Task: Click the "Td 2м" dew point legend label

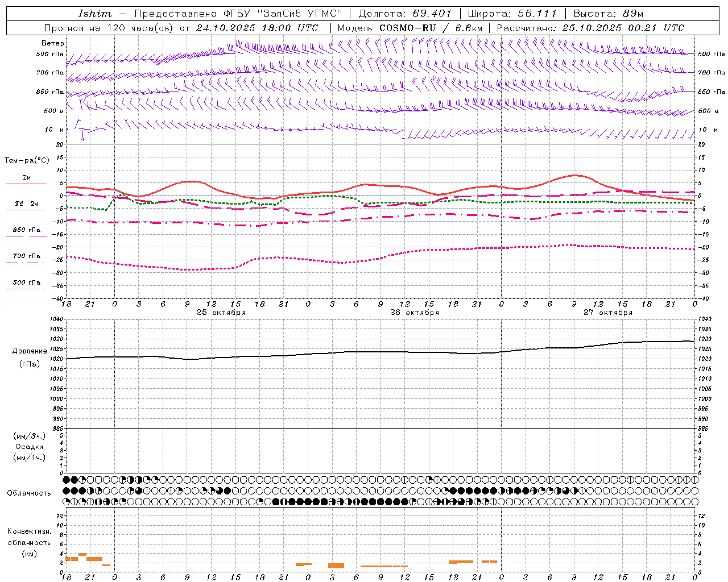Action: tap(26, 203)
